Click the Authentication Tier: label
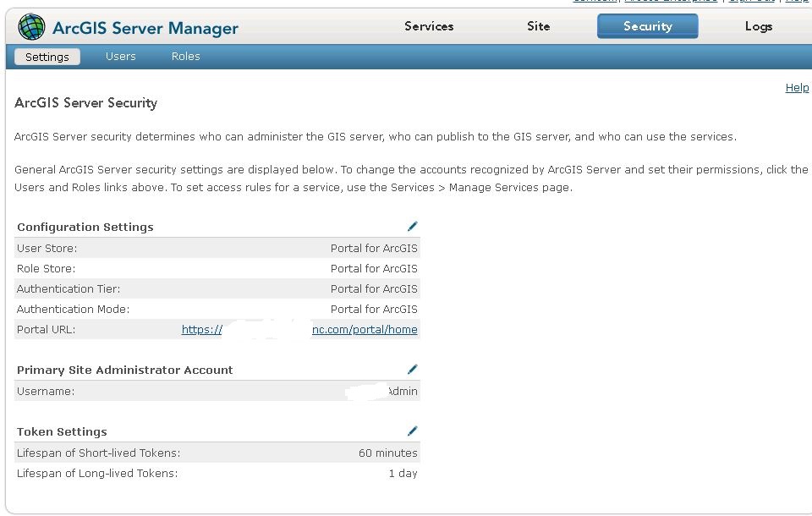The height and width of the screenshot is (516, 812). point(69,288)
